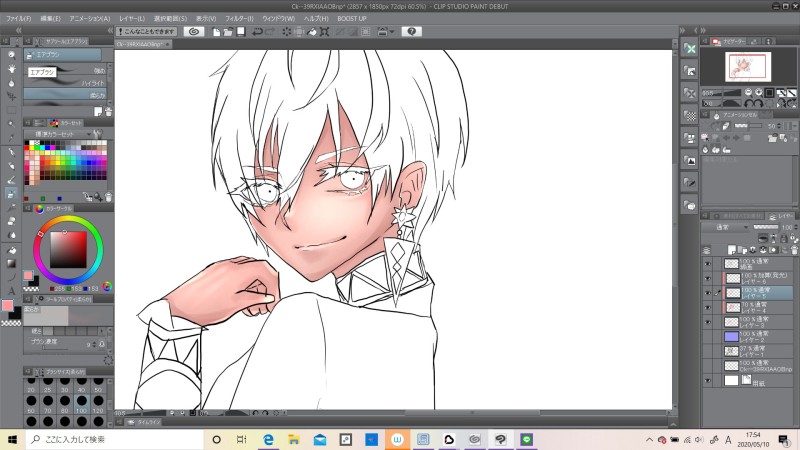
Task: Delete layer trash icon in layer panel
Action: [794, 250]
